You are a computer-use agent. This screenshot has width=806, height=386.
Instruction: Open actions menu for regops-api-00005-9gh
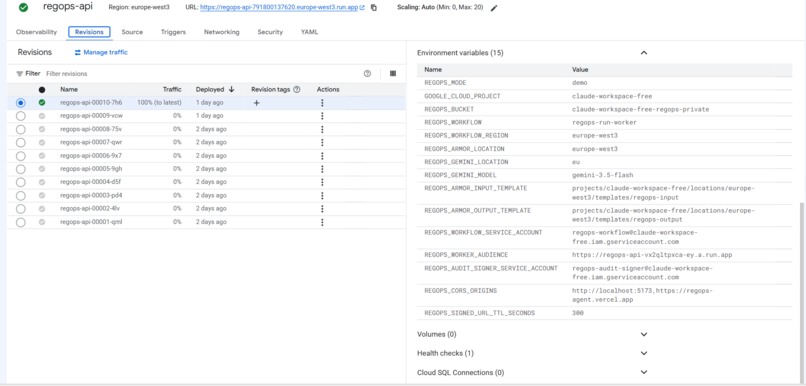tap(322, 169)
